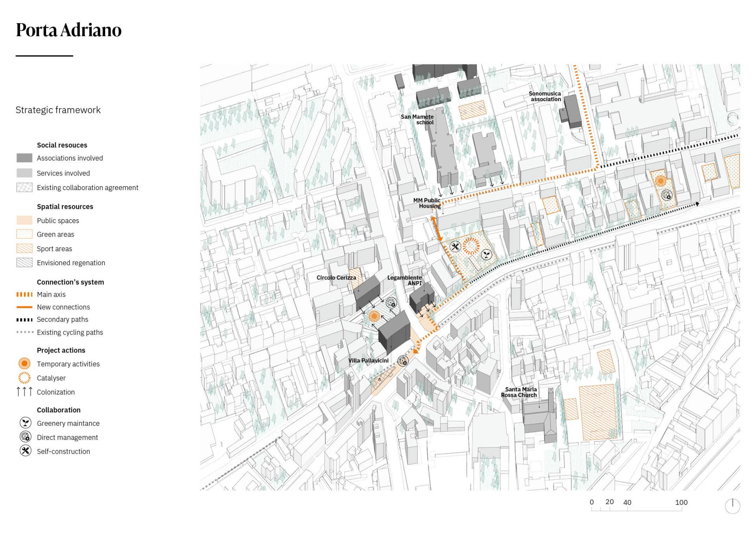Click the Sport areas hatched swatch
Viewport: 756px width, 534px height.
tap(24, 248)
